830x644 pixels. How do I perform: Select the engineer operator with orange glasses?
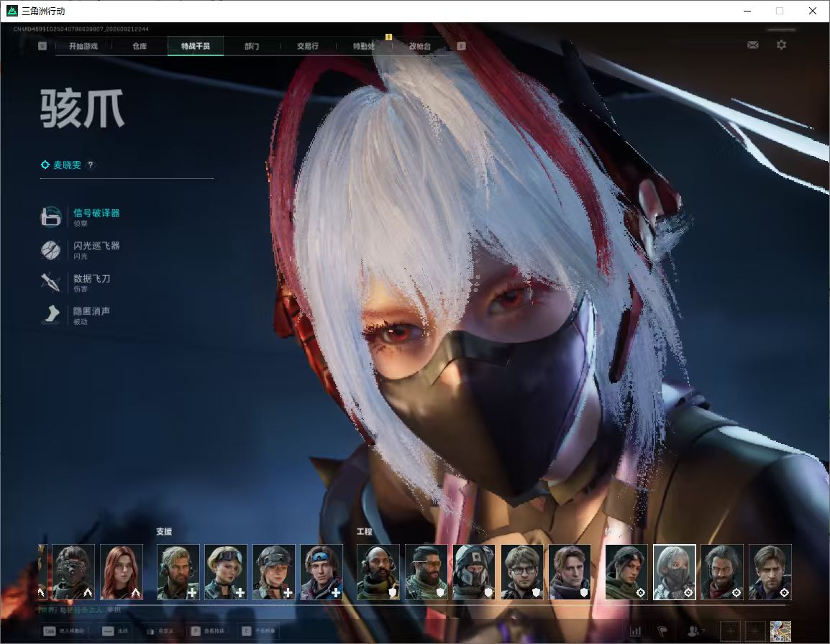coord(426,572)
